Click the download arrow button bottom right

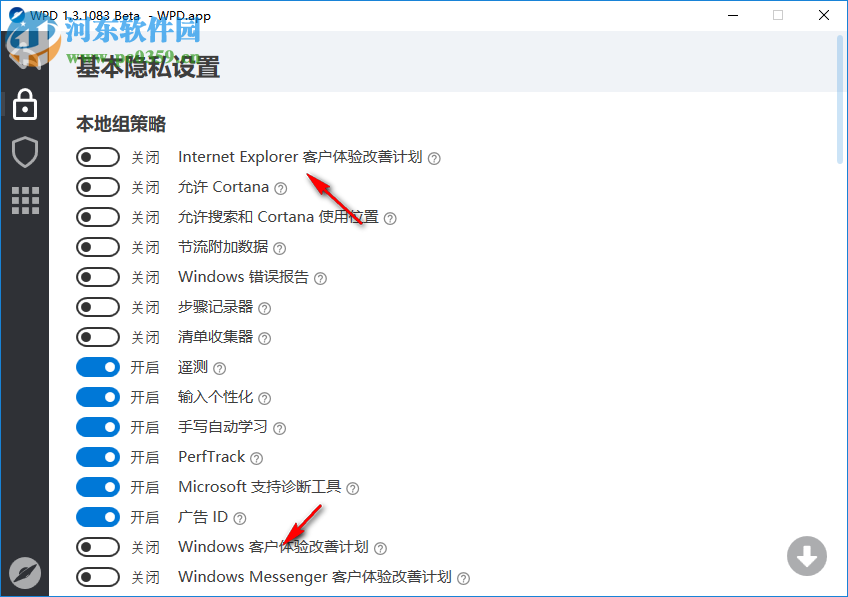[x=807, y=556]
